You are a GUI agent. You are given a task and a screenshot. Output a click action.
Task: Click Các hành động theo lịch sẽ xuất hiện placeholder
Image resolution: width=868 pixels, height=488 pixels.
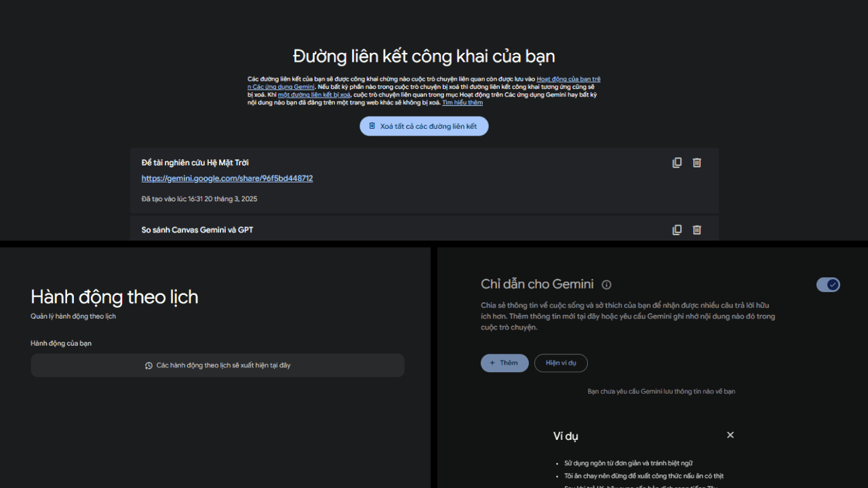pos(218,365)
